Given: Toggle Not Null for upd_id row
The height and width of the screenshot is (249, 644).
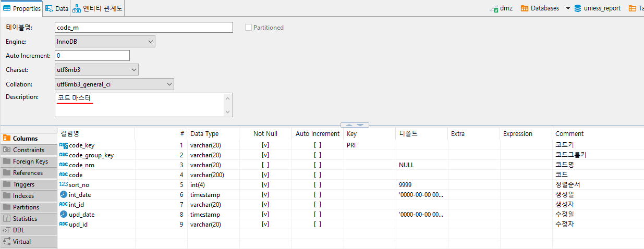Looking at the screenshot, I should coord(265,225).
